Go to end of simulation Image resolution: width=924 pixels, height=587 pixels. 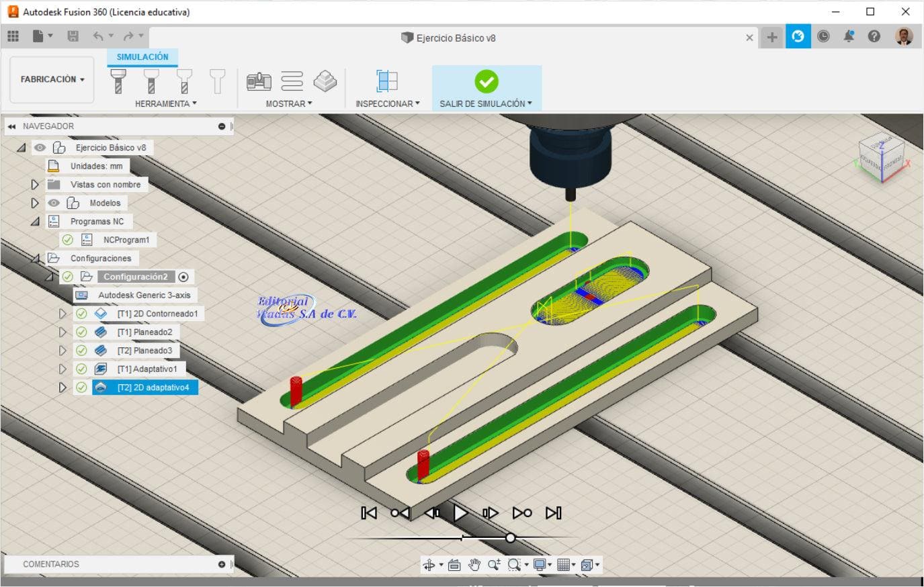(x=553, y=513)
